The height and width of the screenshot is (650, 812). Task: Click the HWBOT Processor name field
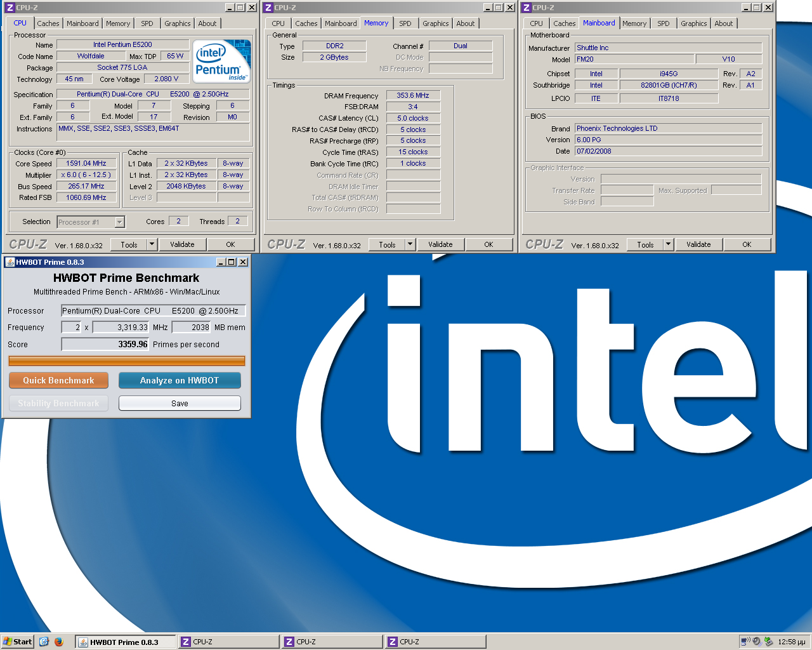[x=153, y=310]
